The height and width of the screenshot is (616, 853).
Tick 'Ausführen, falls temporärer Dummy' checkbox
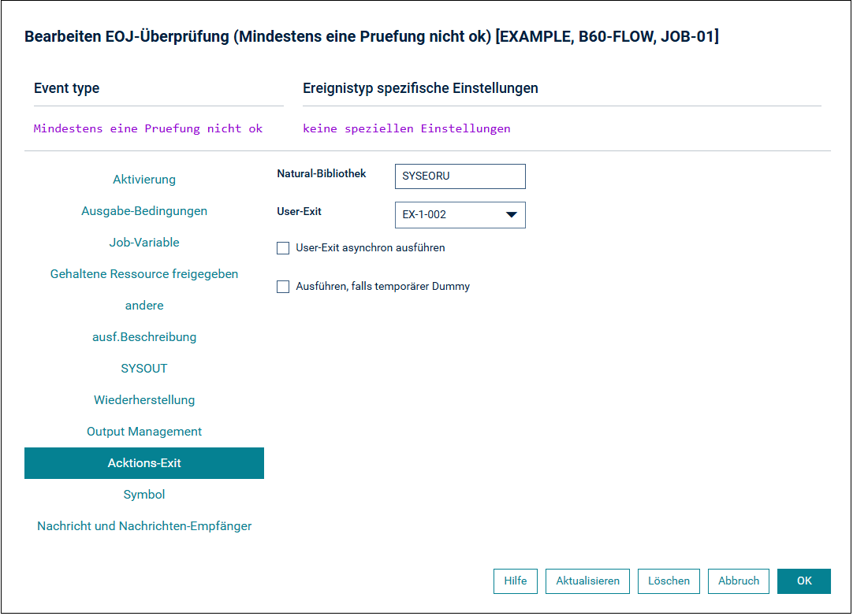click(283, 287)
